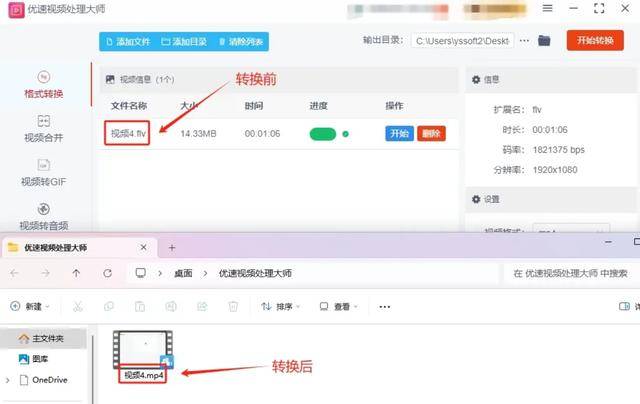The image size is (640, 404).
Task: Open the 排序 sort dropdown
Action: (281, 306)
